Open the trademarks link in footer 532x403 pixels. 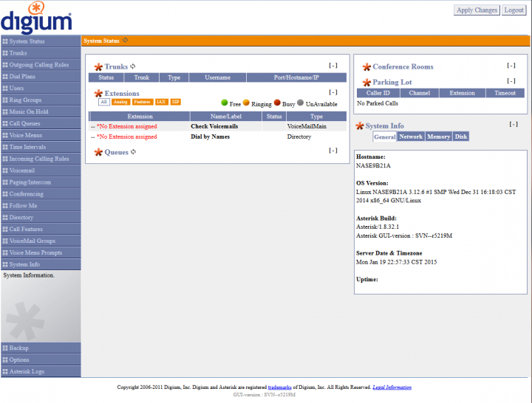click(279, 387)
